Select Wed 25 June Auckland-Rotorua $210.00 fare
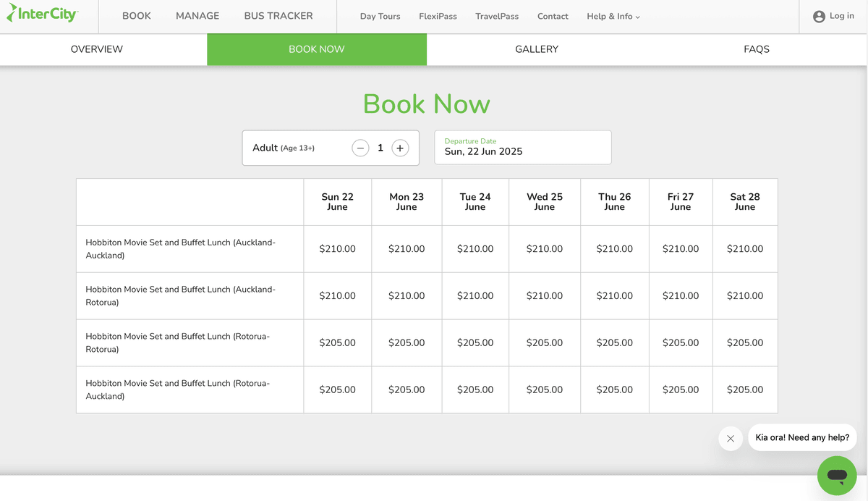Image resolution: width=868 pixels, height=501 pixels. click(545, 296)
